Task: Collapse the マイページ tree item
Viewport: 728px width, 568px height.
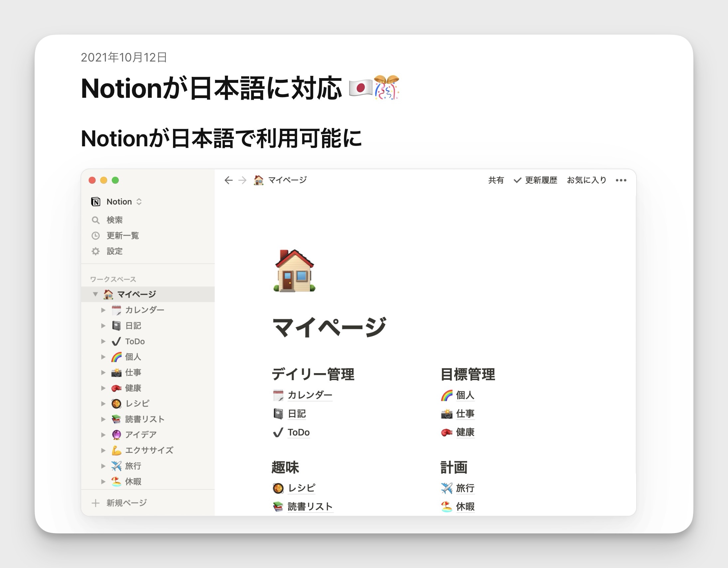Action: point(95,294)
